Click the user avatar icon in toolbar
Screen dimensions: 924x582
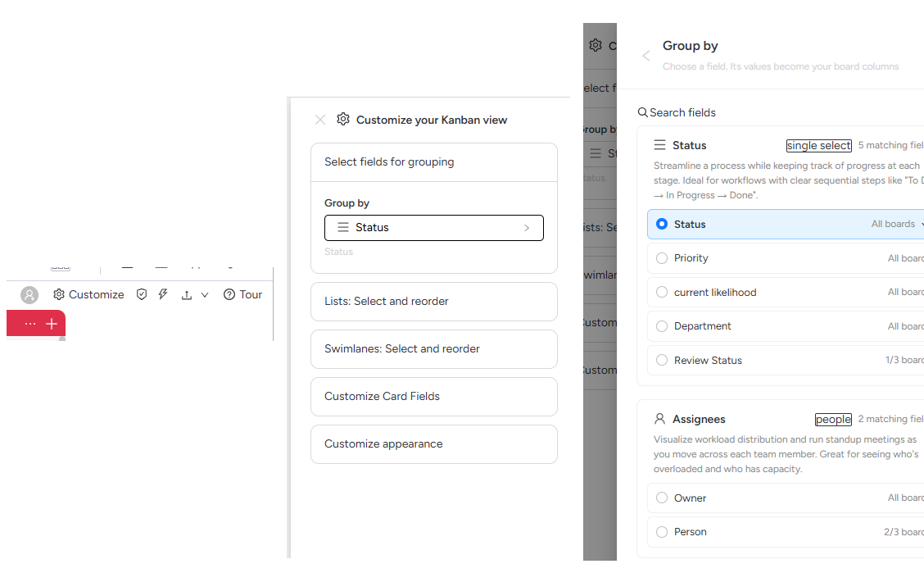29,295
